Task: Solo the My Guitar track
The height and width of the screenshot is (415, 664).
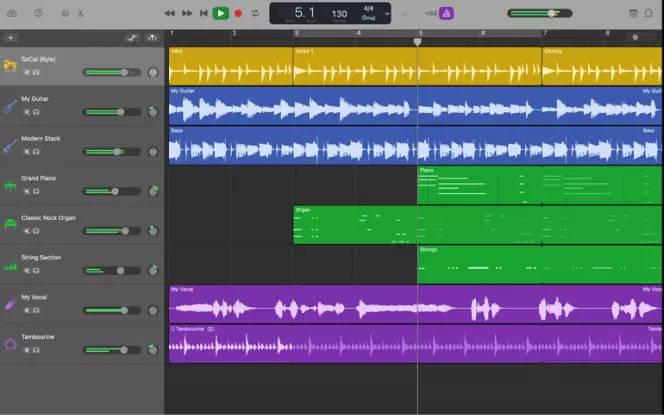Action: (36, 112)
